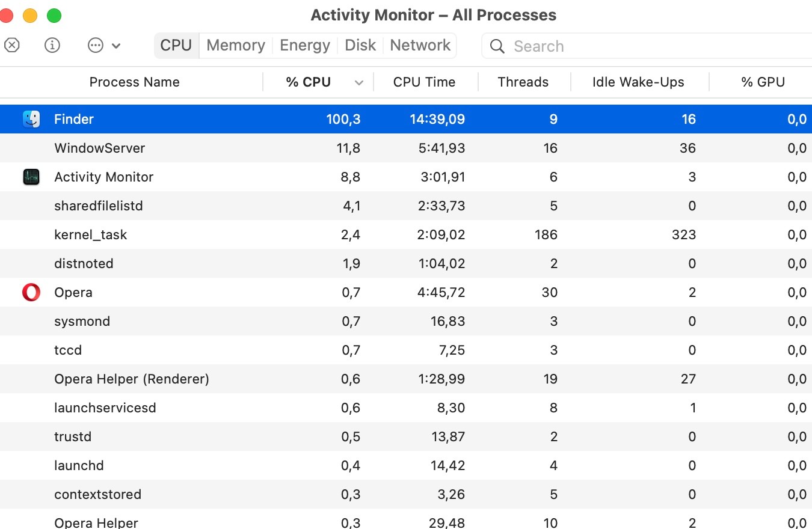Switch to the Memory tab

235,44
